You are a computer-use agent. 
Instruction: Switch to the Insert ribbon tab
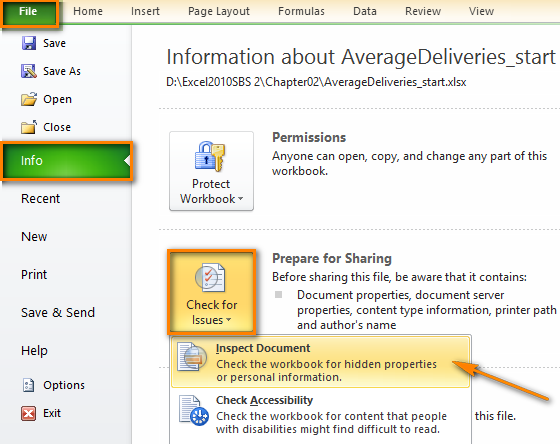[145, 11]
